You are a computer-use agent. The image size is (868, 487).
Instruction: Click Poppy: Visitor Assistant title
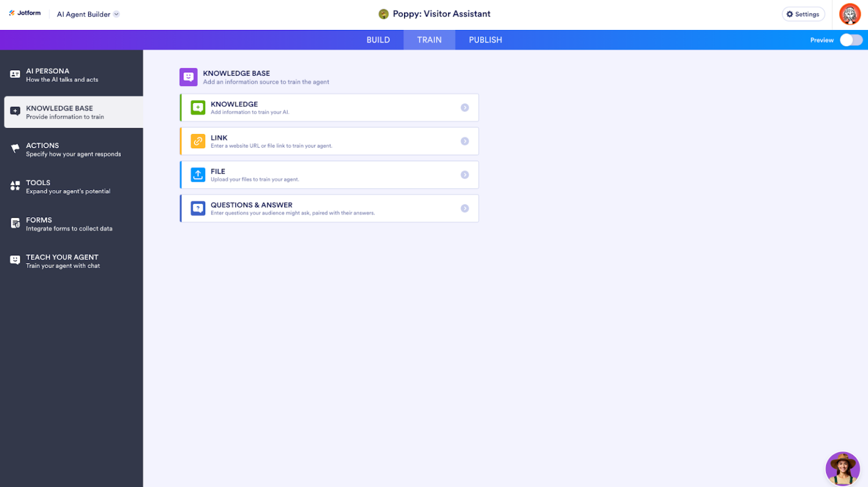(441, 14)
